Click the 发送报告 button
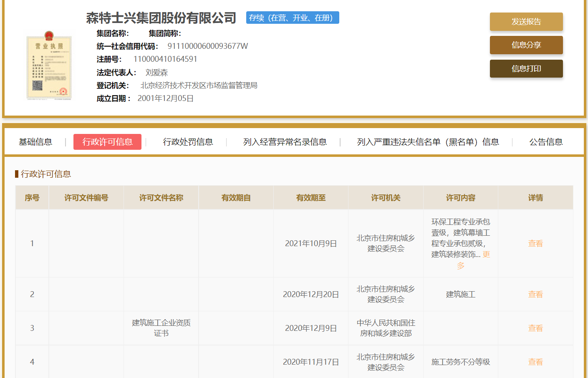Screen dimensions: 588x378 [526, 22]
